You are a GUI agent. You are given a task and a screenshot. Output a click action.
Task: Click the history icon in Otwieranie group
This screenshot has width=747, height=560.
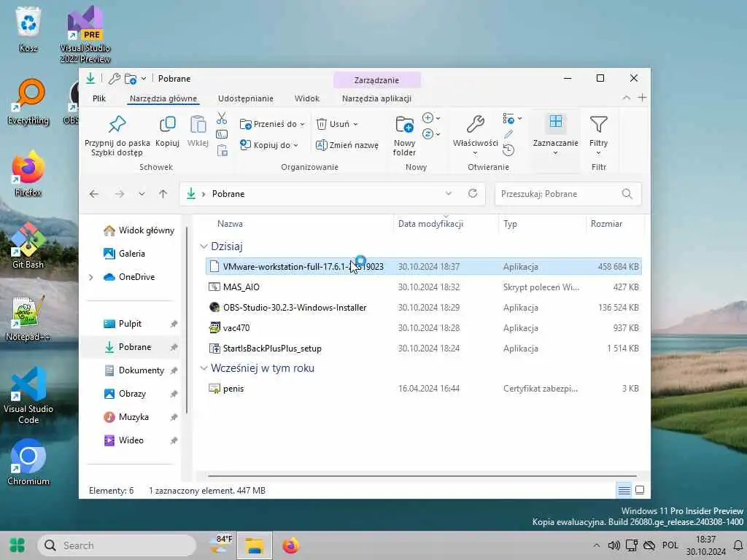[x=508, y=150]
